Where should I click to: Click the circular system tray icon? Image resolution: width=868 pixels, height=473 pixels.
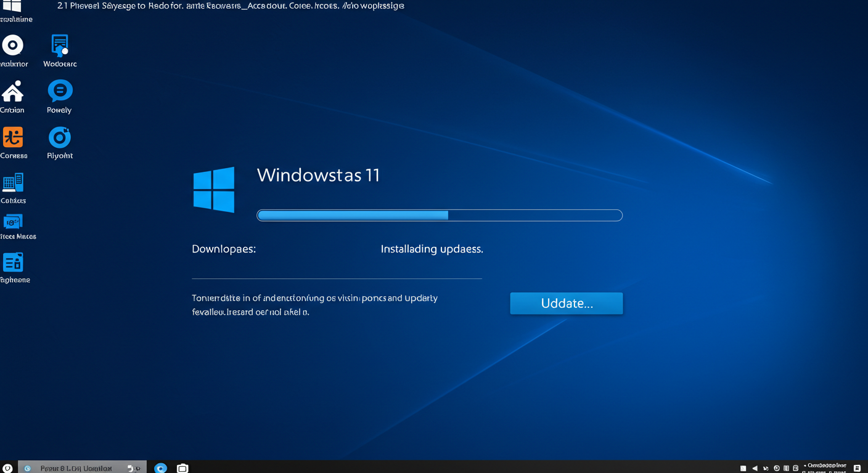pos(777,468)
